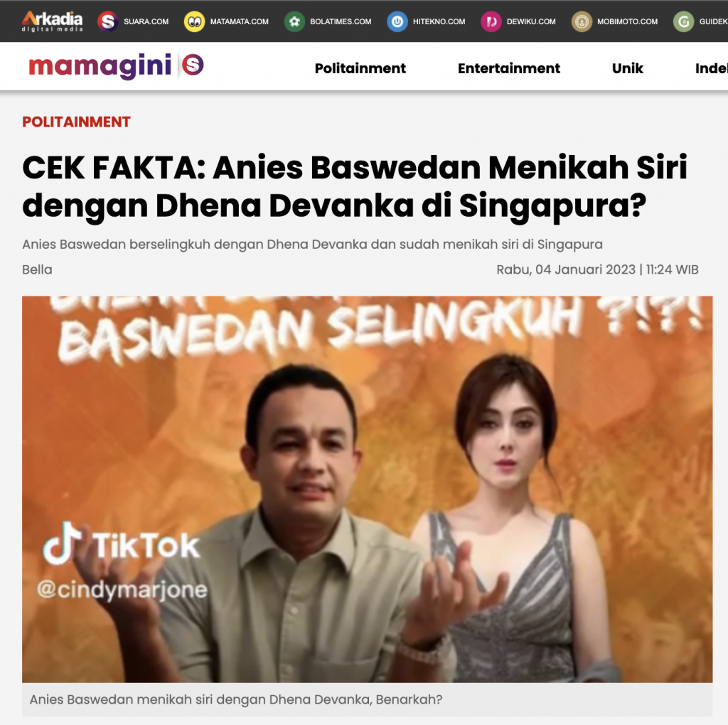Click the mamagini site logo
Image resolution: width=728 pixels, height=725 pixels.
pyautogui.click(x=100, y=66)
